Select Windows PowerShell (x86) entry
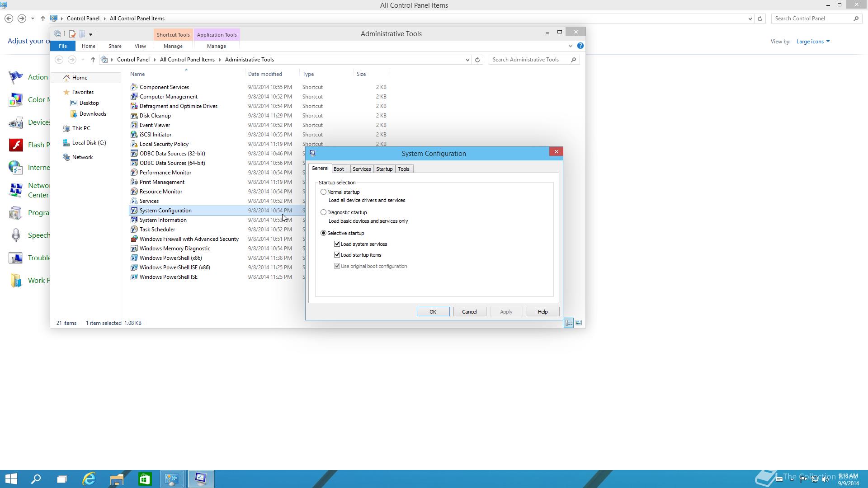The image size is (868, 488). 217,258
